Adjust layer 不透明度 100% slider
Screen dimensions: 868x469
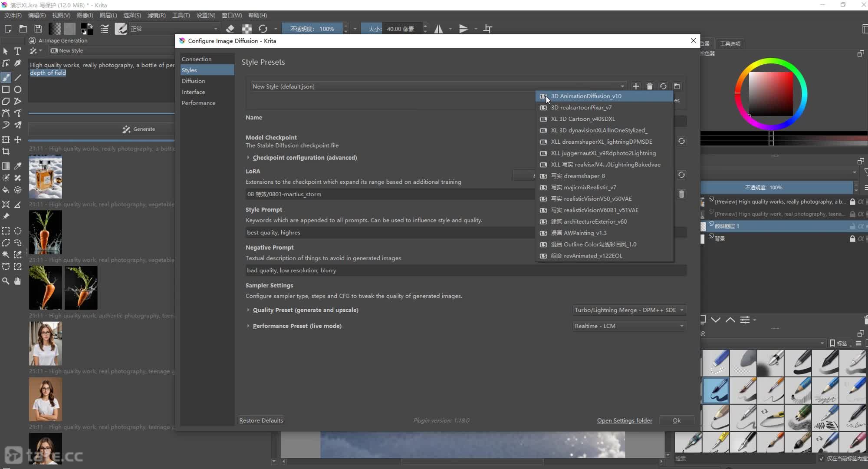pos(776,188)
